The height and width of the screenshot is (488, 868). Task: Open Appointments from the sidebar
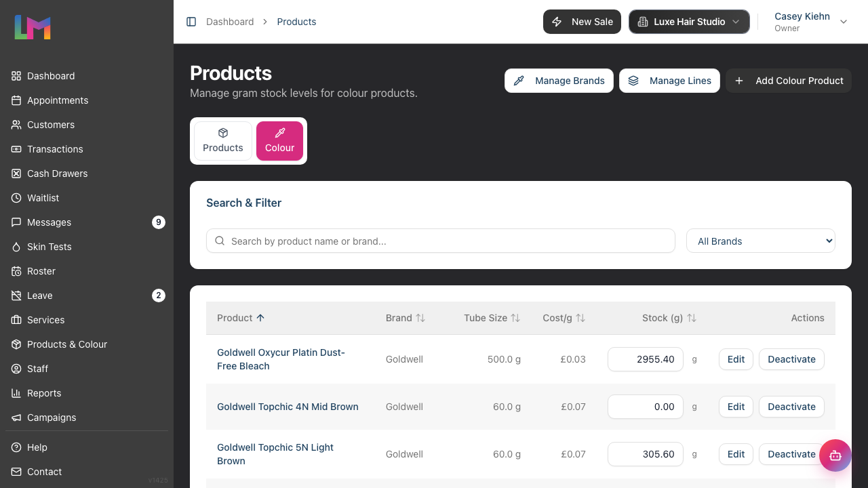(87, 100)
